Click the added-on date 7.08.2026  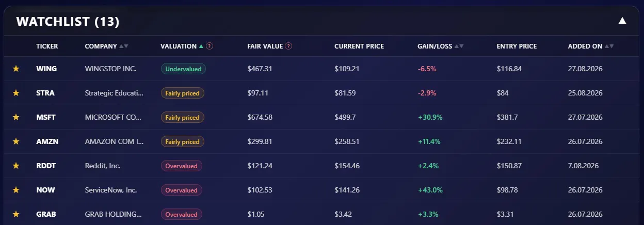click(x=583, y=166)
